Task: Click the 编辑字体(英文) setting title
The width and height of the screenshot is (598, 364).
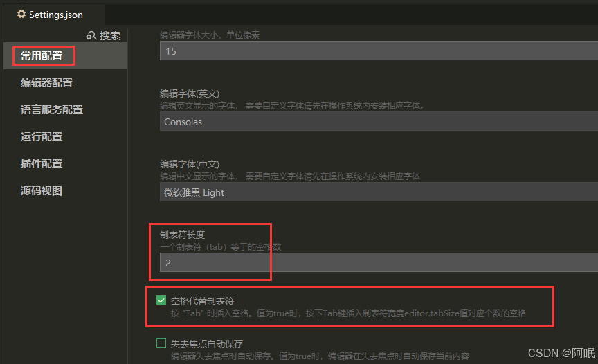Action: (x=190, y=93)
